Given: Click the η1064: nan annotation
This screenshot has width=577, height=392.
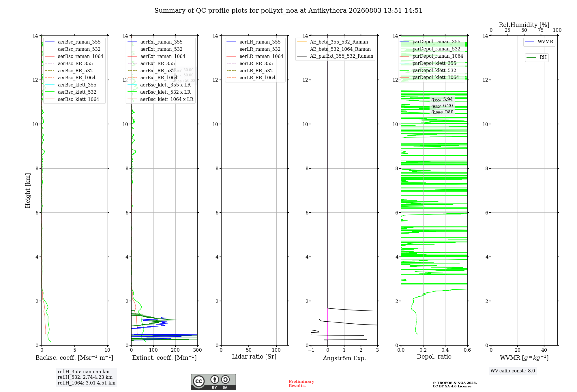Looking at the screenshot, I should (x=442, y=112).
